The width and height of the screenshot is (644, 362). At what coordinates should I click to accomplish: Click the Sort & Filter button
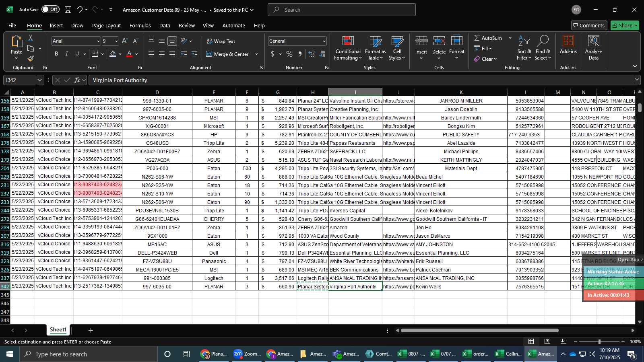(x=524, y=48)
